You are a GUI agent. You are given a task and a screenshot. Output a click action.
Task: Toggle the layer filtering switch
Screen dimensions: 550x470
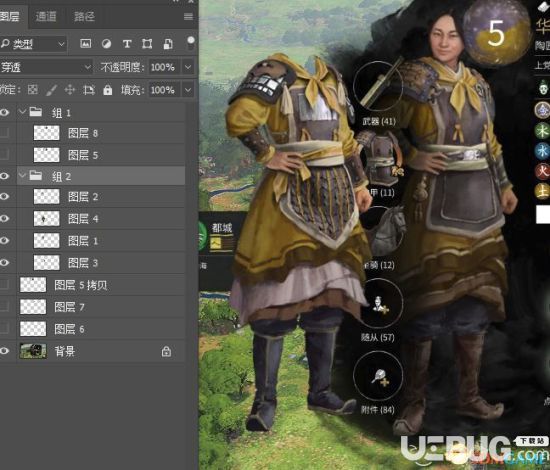click(x=190, y=43)
